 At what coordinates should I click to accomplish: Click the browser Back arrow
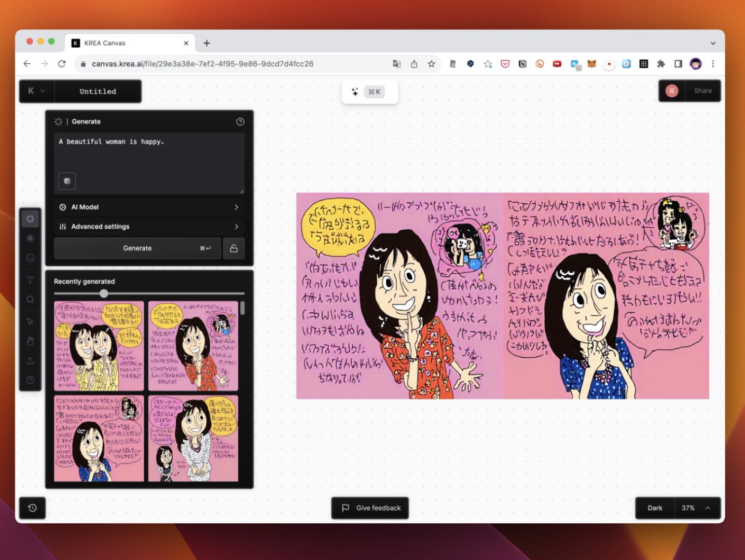point(27,64)
